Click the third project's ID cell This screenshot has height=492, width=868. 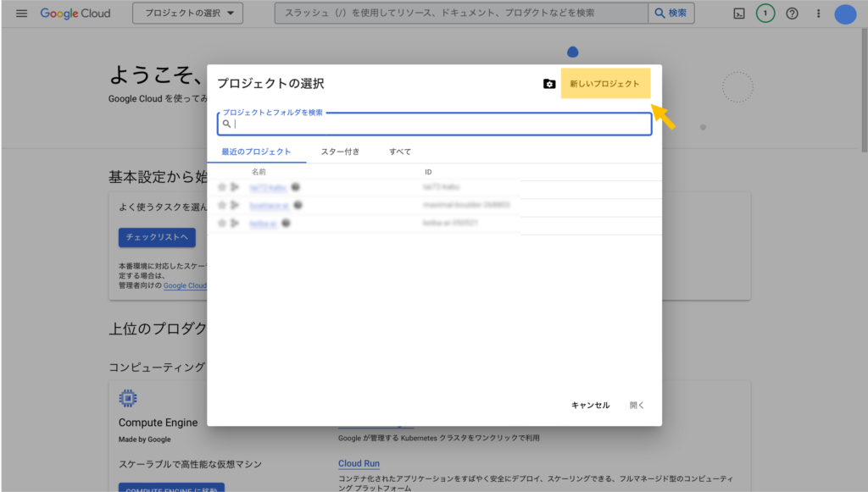point(450,223)
